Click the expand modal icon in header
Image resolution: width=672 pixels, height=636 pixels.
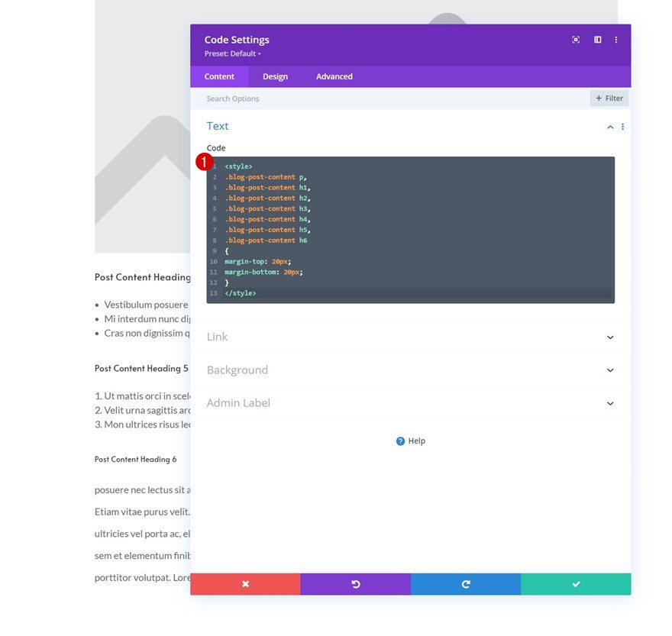click(x=576, y=39)
